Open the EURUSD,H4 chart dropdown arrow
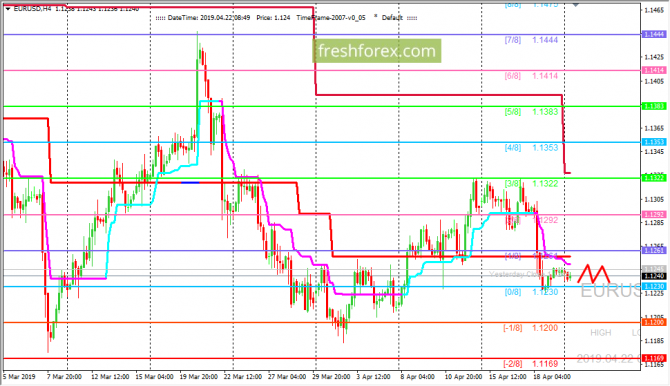Viewport: 670px width, 386px height. (8, 9)
